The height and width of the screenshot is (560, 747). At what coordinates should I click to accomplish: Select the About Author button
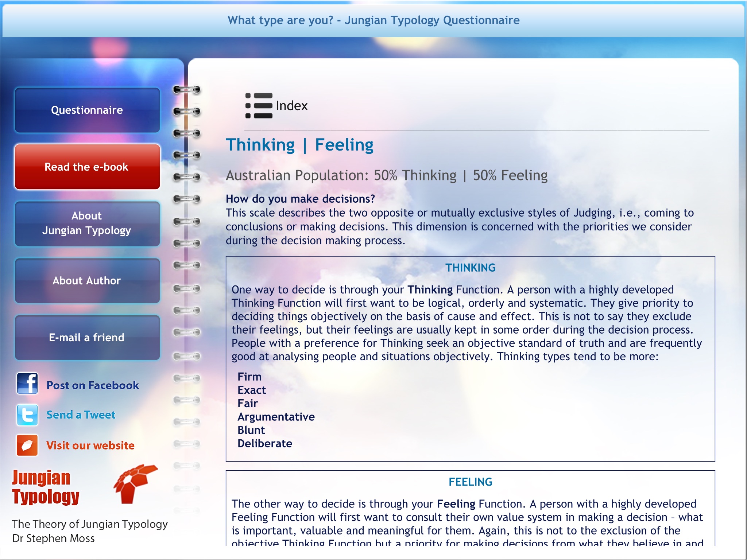pyautogui.click(x=87, y=281)
